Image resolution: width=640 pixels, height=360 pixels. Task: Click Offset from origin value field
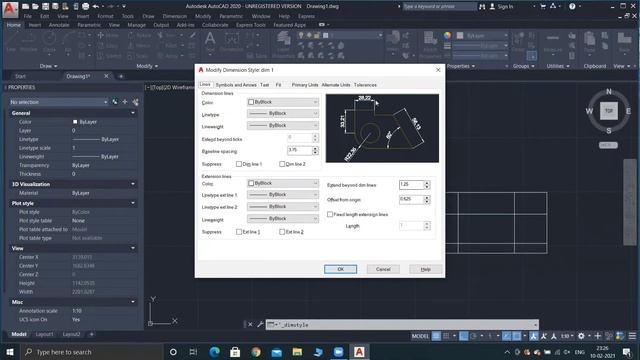411,200
